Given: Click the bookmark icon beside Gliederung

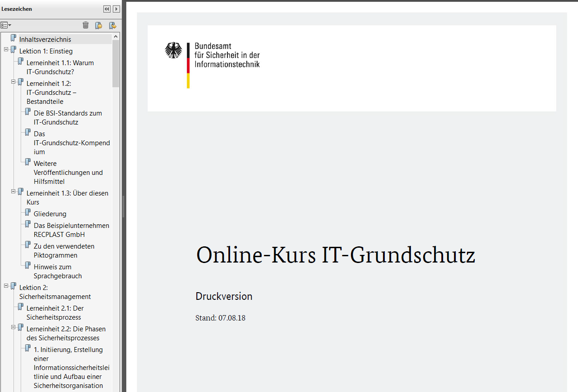Looking at the screenshot, I should (28, 213).
